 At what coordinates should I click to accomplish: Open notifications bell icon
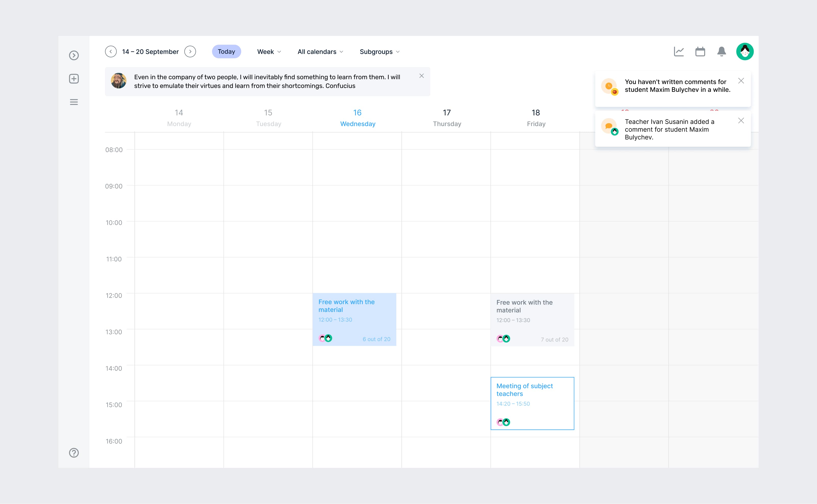[x=721, y=52]
